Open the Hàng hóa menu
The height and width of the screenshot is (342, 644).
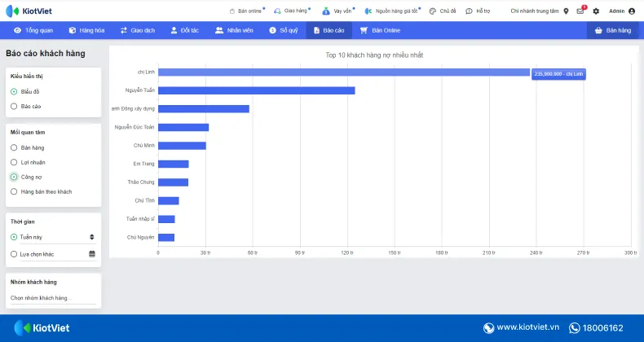[x=86, y=30]
